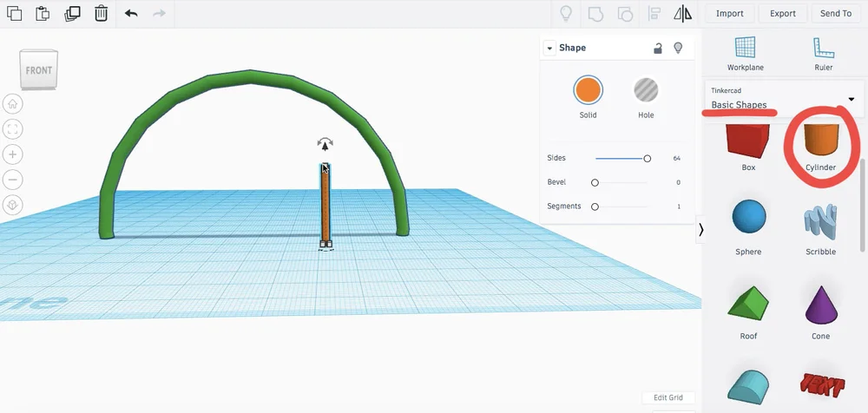The width and height of the screenshot is (868, 413).
Task: Click the Copy icon in top toolbar
Action: coord(15,13)
